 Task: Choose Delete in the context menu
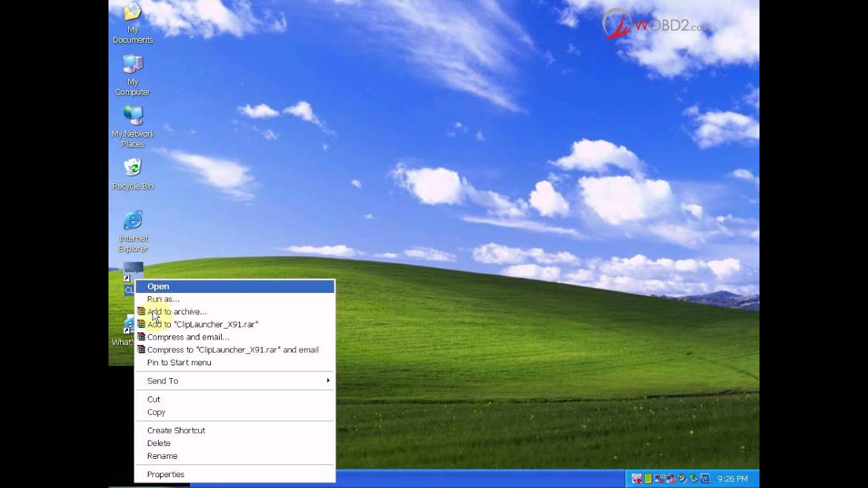point(235,443)
